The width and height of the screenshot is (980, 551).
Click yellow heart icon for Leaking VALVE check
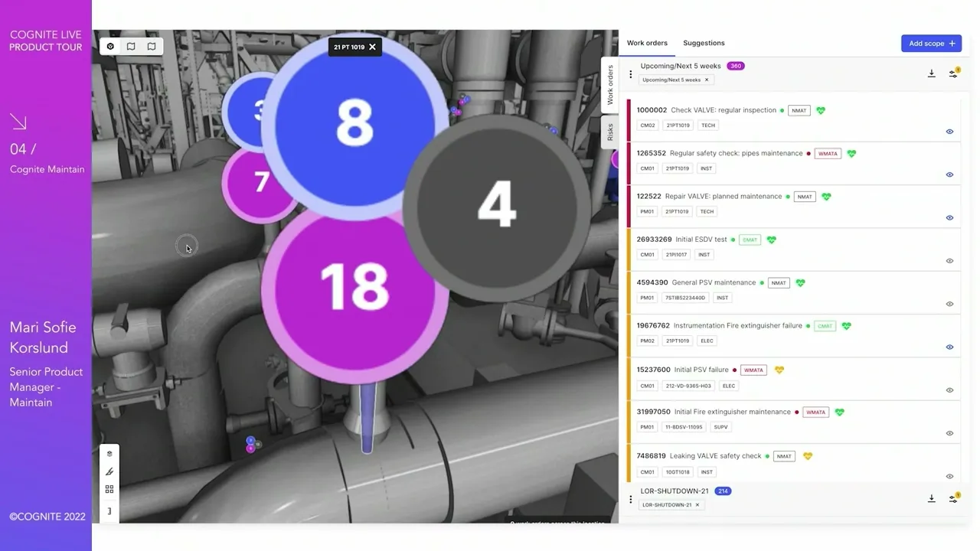click(x=807, y=456)
